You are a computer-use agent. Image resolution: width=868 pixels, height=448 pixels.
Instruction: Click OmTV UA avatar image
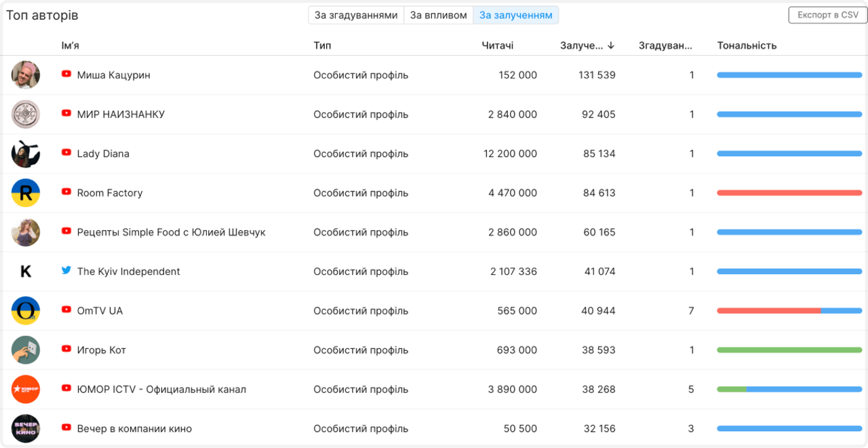coord(26,311)
